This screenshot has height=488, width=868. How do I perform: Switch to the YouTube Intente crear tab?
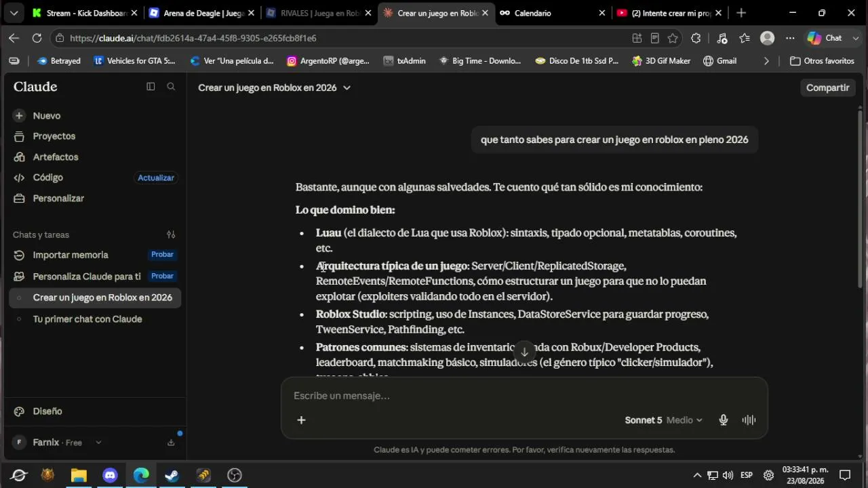[669, 13]
